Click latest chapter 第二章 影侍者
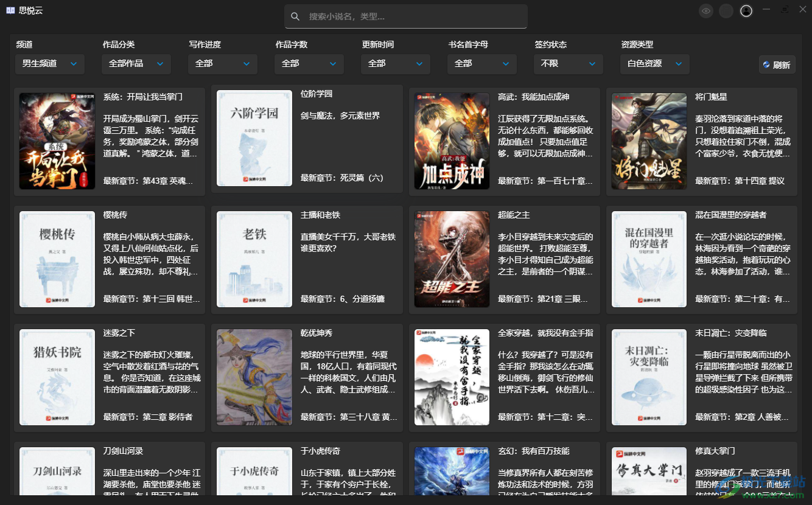The width and height of the screenshot is (812, 505). coord(148,417)
